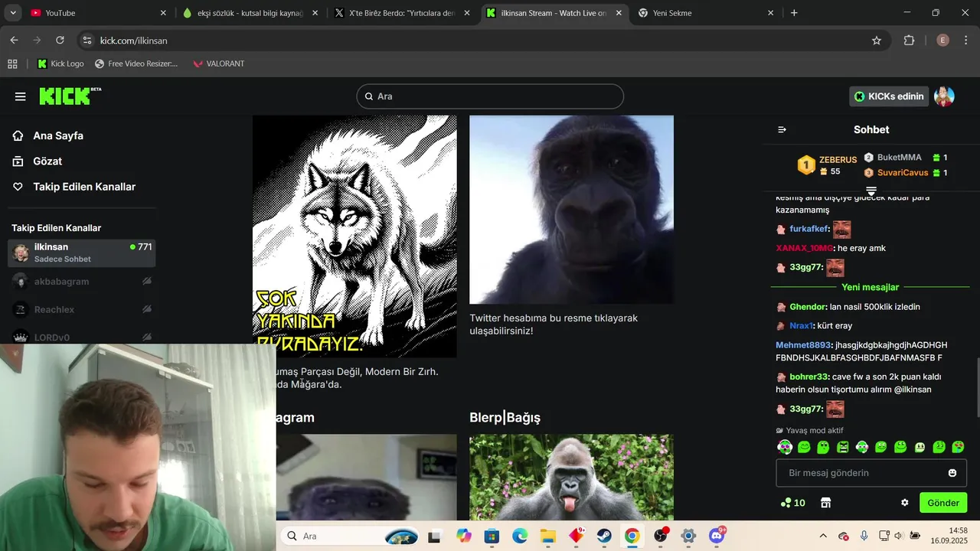The height and width of the screenshot is (551, 980).
Task: View site information icon in address bar
Action: pos(87,41)
